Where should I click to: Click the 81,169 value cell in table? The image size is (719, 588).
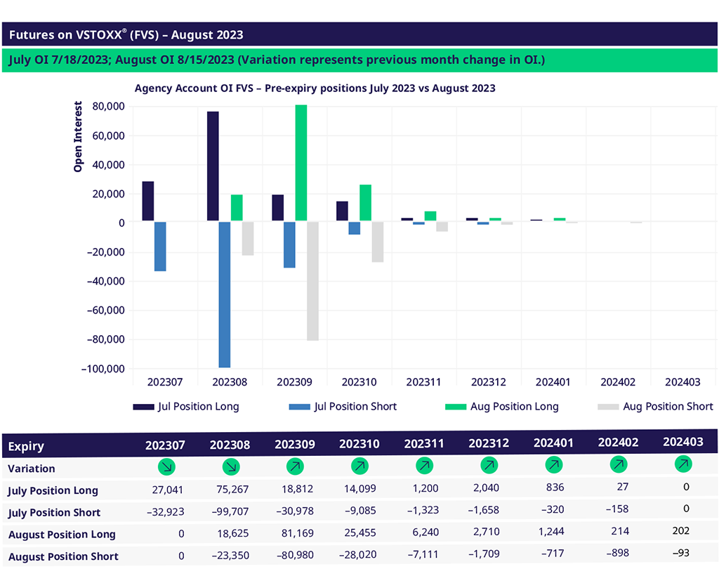tap(295, 534)
